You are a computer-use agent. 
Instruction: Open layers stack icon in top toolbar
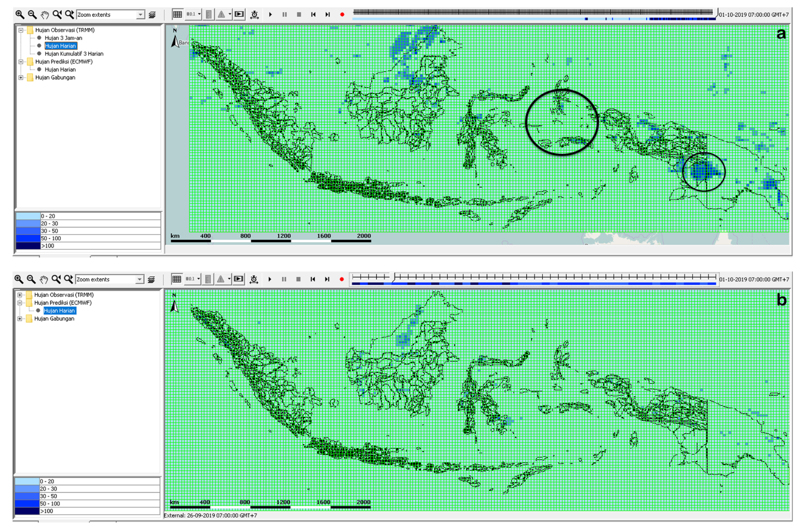(x=152, y=14)
